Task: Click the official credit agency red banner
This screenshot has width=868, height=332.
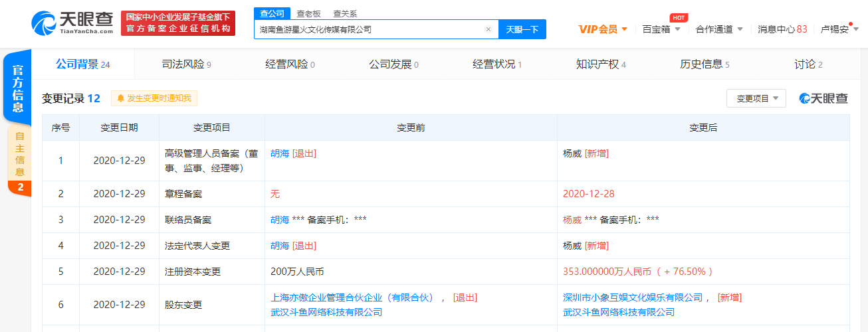Action: click(179, 23)
